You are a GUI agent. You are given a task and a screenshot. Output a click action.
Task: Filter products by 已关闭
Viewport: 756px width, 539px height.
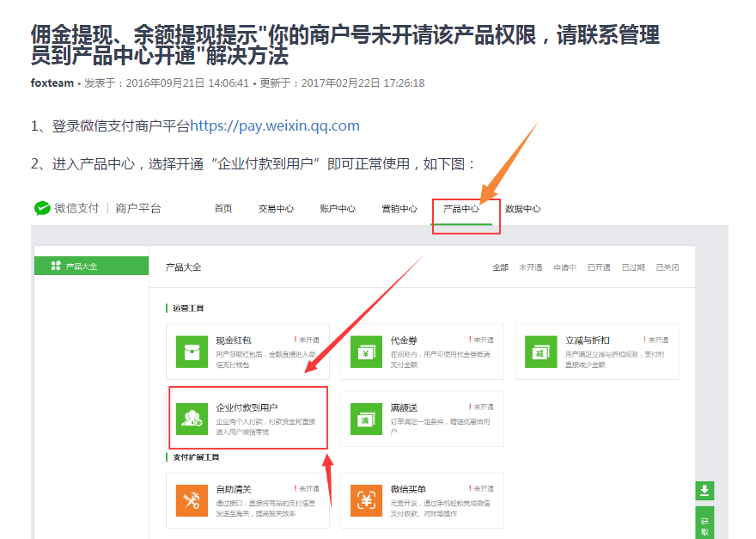[x=668, y=267]
